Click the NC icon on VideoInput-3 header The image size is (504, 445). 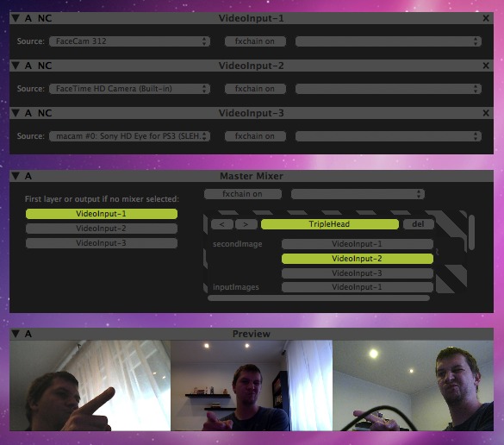pos(45,113)
